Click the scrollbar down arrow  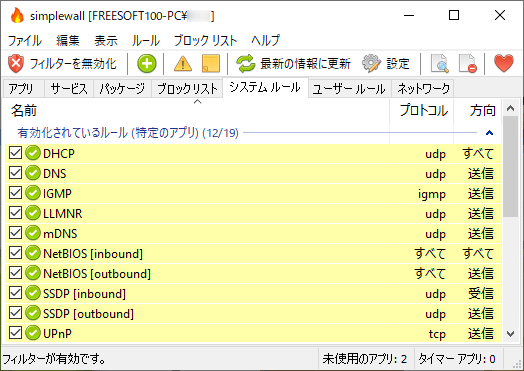coord(510,334)
